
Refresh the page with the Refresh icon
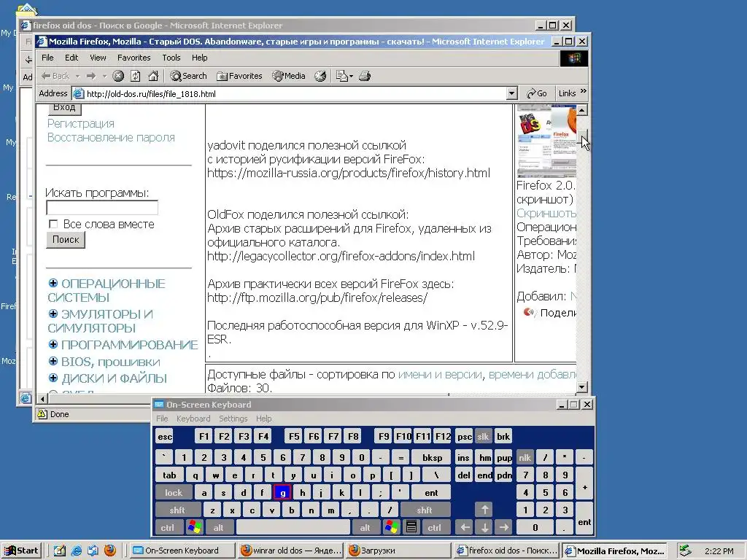tap(136, 76)
